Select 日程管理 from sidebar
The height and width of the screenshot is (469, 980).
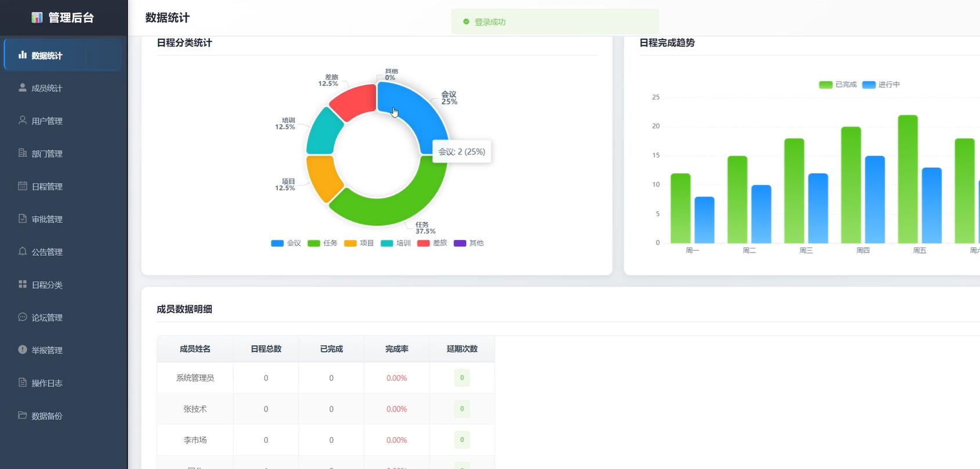(x=63, y=186)
